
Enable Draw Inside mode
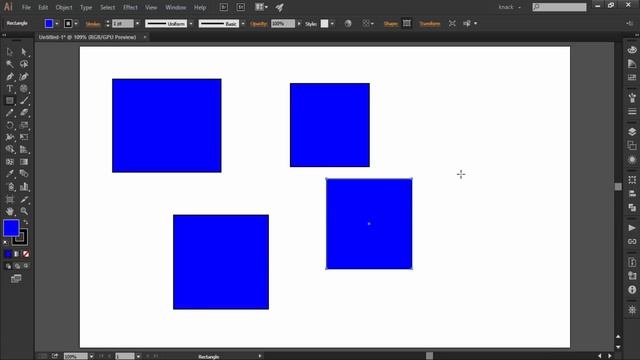point(26,266)
